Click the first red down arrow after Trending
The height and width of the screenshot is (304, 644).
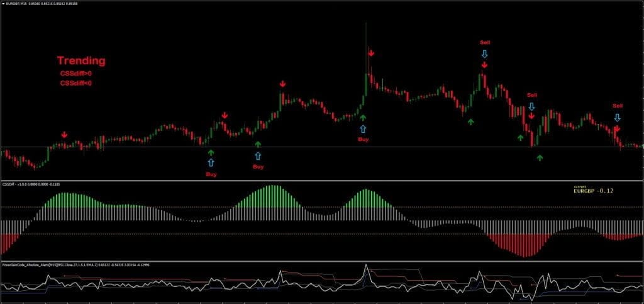coord(64,135)
